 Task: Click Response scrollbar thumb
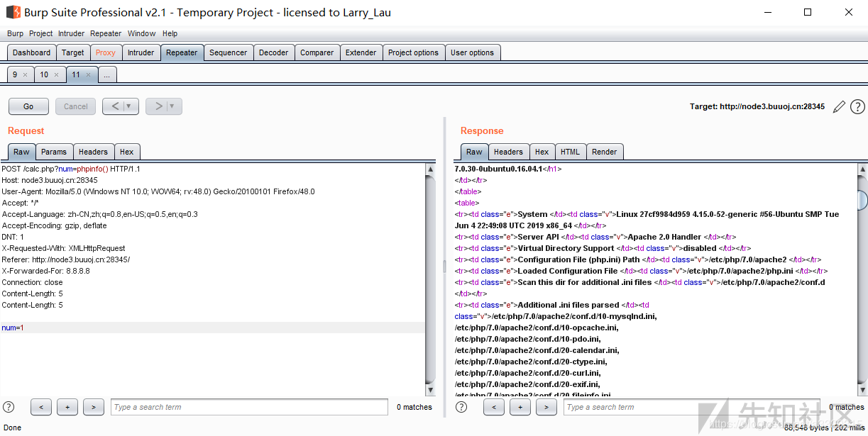[x=862, y=199]
